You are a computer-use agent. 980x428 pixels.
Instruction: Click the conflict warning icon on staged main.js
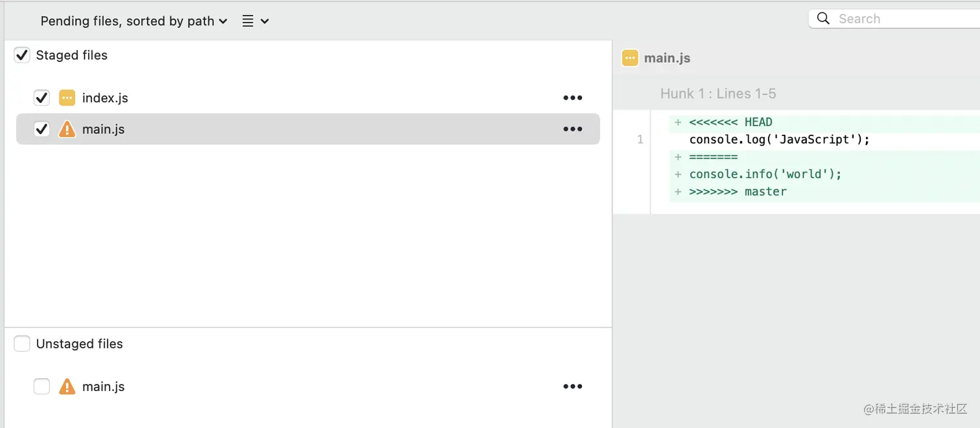[x=67, y=129]
